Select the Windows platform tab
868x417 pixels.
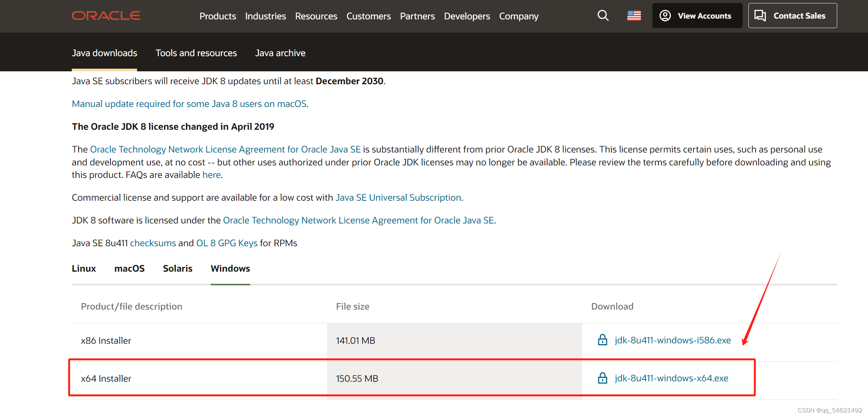coord(230,268)
